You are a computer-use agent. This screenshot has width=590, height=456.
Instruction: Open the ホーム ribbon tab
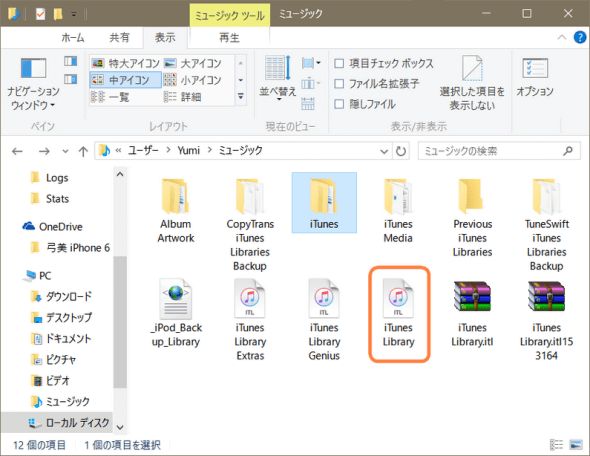point(73,37)
